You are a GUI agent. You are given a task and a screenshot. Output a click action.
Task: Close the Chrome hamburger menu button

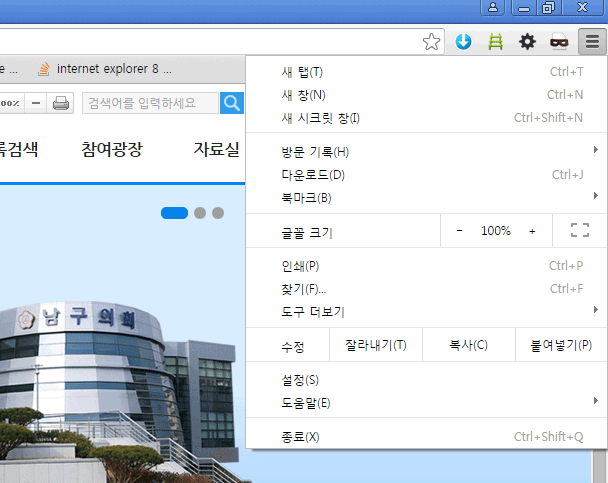coord(592,42)
